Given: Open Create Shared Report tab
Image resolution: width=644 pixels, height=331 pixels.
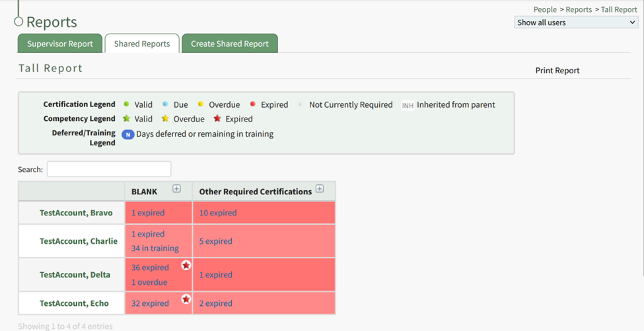Looking at the screenshot, I should (x=230, y=44).
